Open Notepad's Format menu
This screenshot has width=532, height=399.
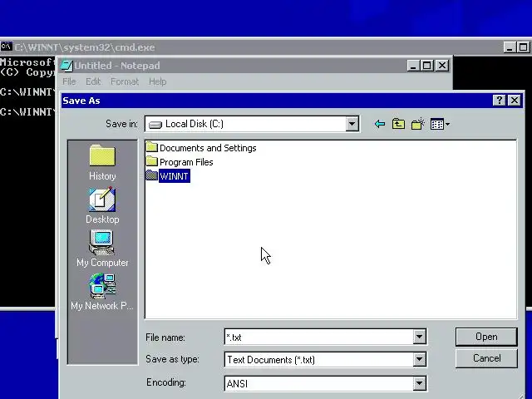pos(125,81)
